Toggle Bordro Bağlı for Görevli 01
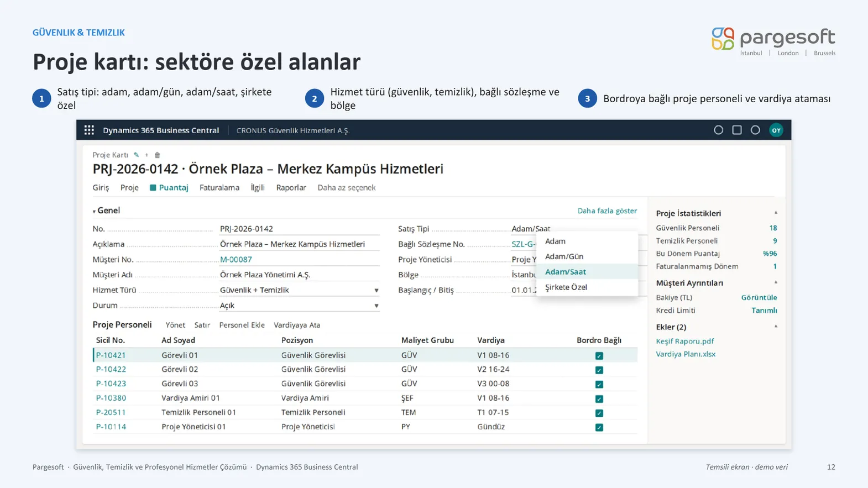 [599, 355]
